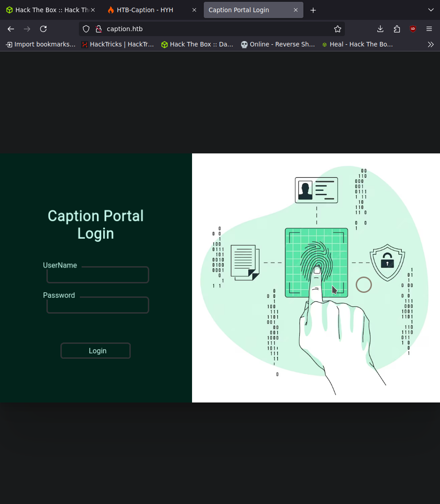Reload the page with the refresh icon
440x504 pixels.
(x=43, y=29)
